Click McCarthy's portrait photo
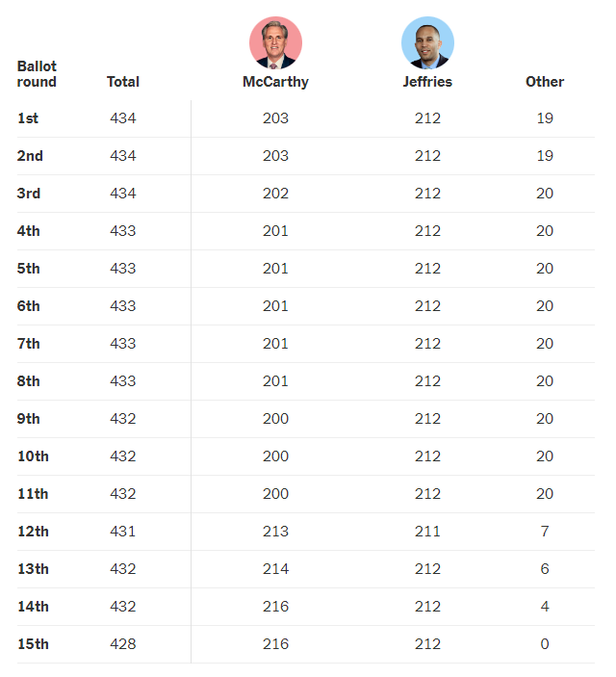The height and width of the screenshot is (677, 616). tap(275, 42)
